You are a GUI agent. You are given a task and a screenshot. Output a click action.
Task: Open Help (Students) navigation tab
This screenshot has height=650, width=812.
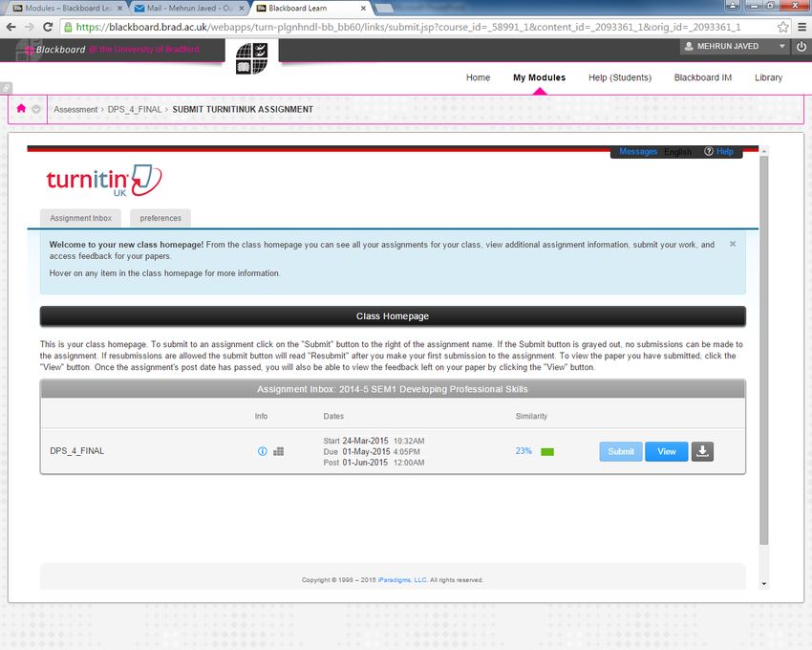click(620, 77)
